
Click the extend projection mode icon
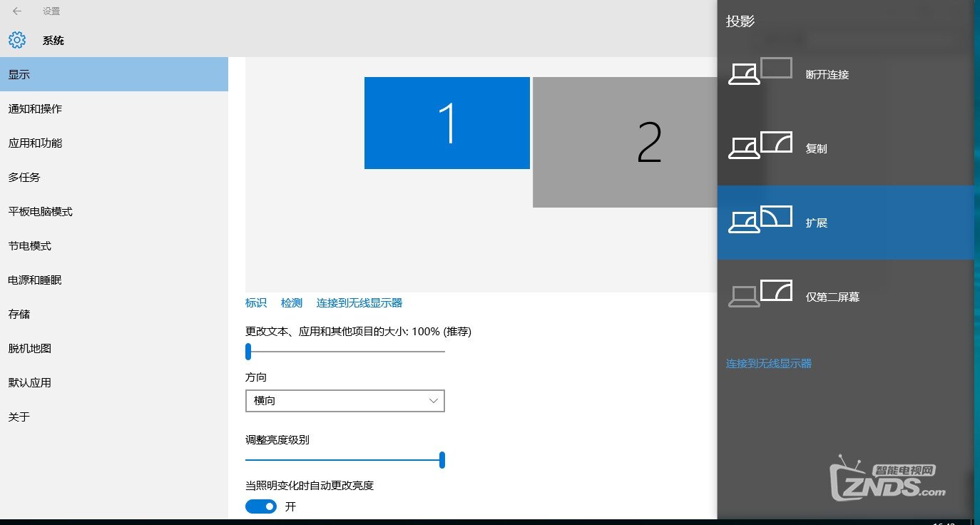click(x=760, y=220)
